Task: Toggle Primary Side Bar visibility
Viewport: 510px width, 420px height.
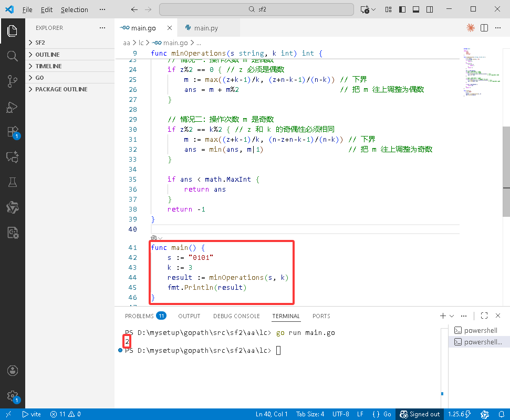Action: (x=402, y=9)
